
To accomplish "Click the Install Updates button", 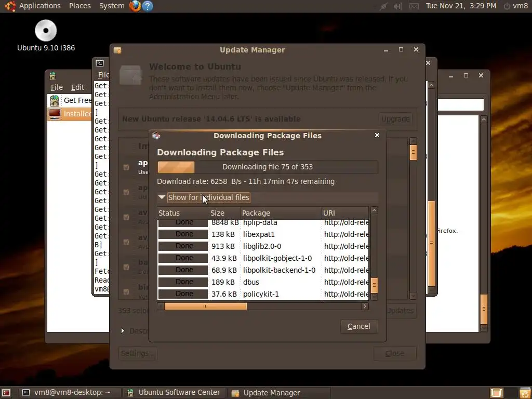I will tap(401, 311).
